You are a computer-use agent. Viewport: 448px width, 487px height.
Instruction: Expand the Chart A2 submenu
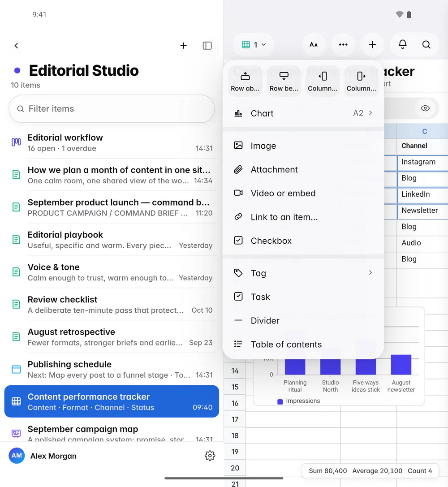pyautogui.click(x=303, y=113)
